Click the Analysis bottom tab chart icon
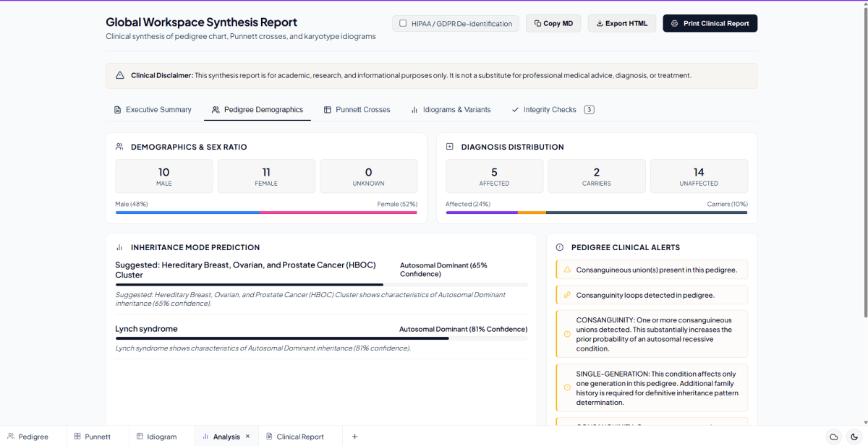Viewport: 868px width, 446px height. 205,437
